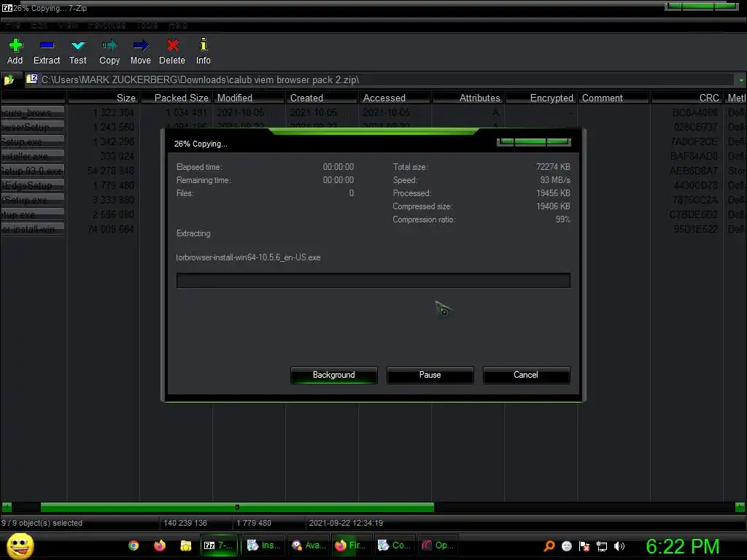
Task: Click the Test archive toolbar icon
Action: point(77,45)
